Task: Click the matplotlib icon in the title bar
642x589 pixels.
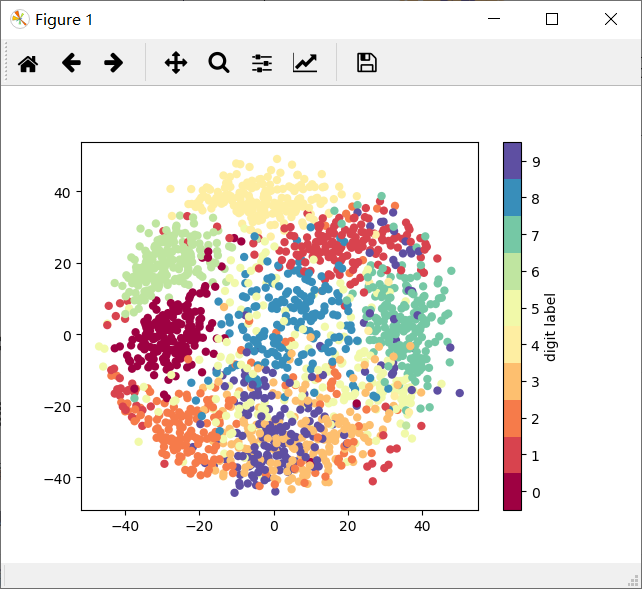Action: [x=19, y=19]
